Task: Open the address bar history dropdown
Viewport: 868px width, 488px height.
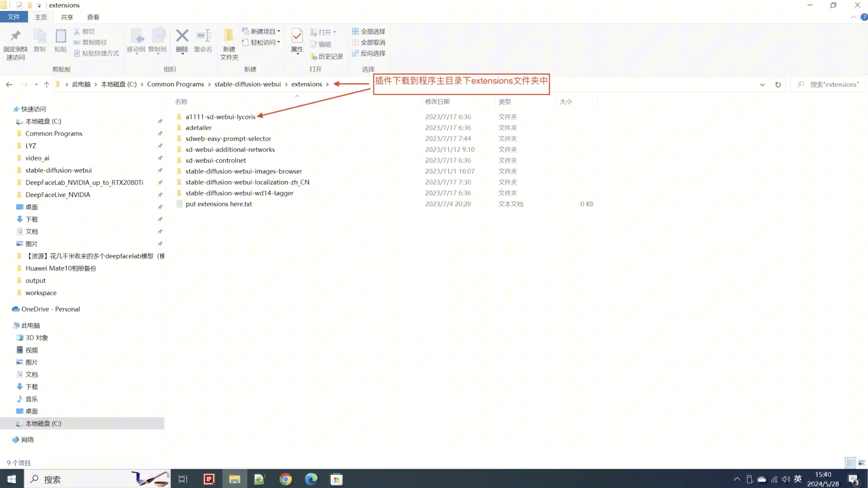Action: click(762, 84)
